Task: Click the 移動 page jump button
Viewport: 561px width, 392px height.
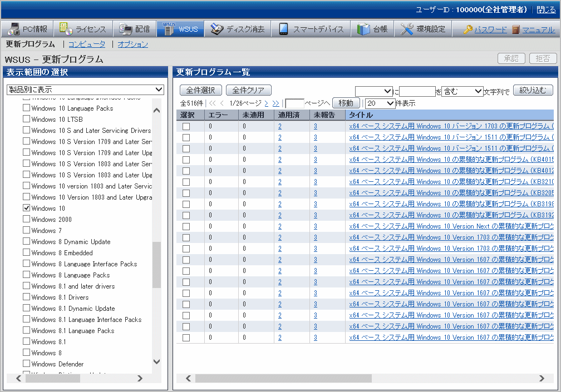Action: tap(346, 103)
